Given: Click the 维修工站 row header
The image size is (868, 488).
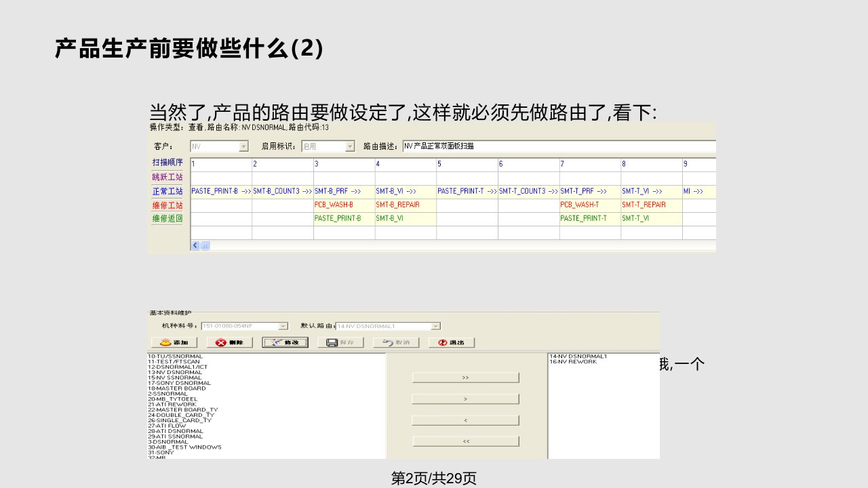Looking at the screenshot, I should (x=167, y=205).
